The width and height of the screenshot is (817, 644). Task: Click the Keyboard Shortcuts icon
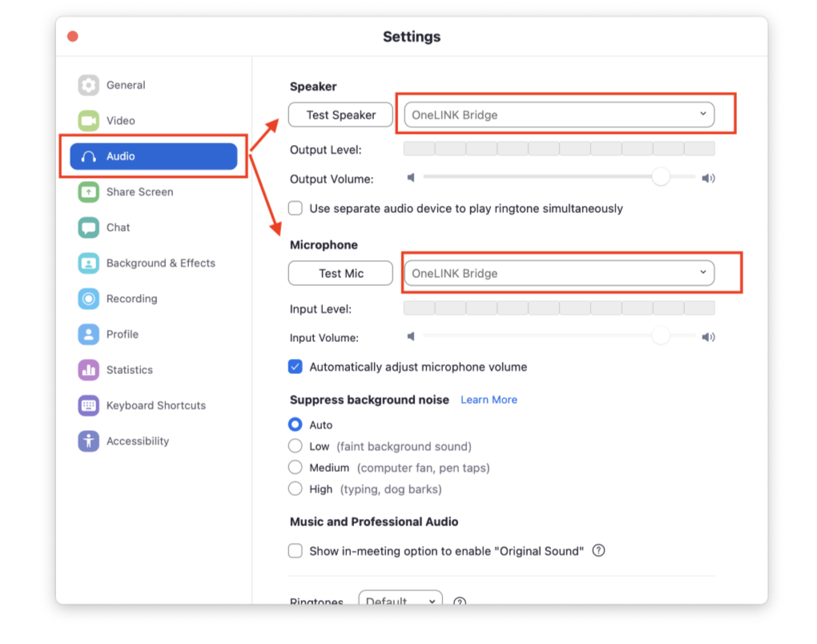click(x=89, y=405)
